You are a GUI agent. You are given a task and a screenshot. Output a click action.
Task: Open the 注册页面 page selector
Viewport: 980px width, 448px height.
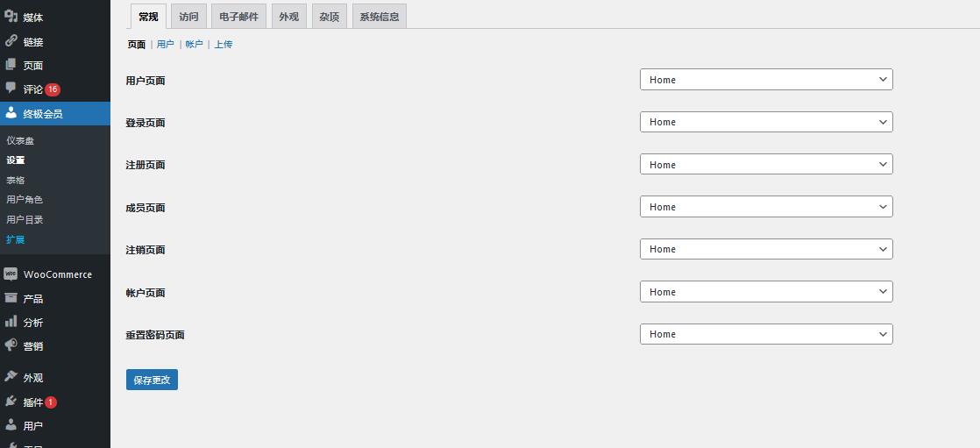pyautogui.click(x=766, y=164)
